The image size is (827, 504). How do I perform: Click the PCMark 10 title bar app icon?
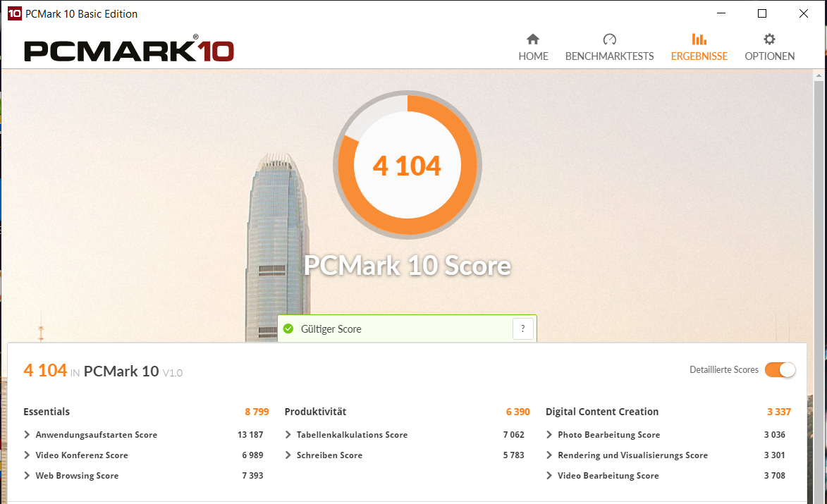[14, 13]
